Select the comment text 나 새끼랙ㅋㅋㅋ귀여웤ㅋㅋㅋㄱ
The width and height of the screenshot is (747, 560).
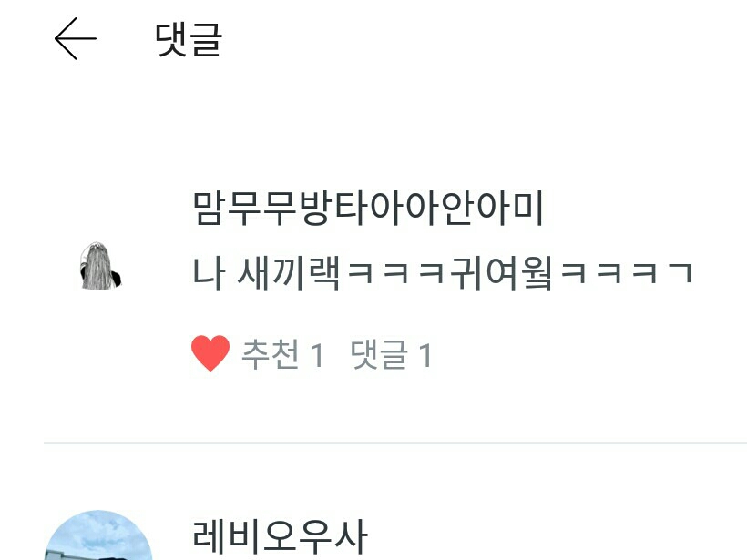[x=442, y=273]
